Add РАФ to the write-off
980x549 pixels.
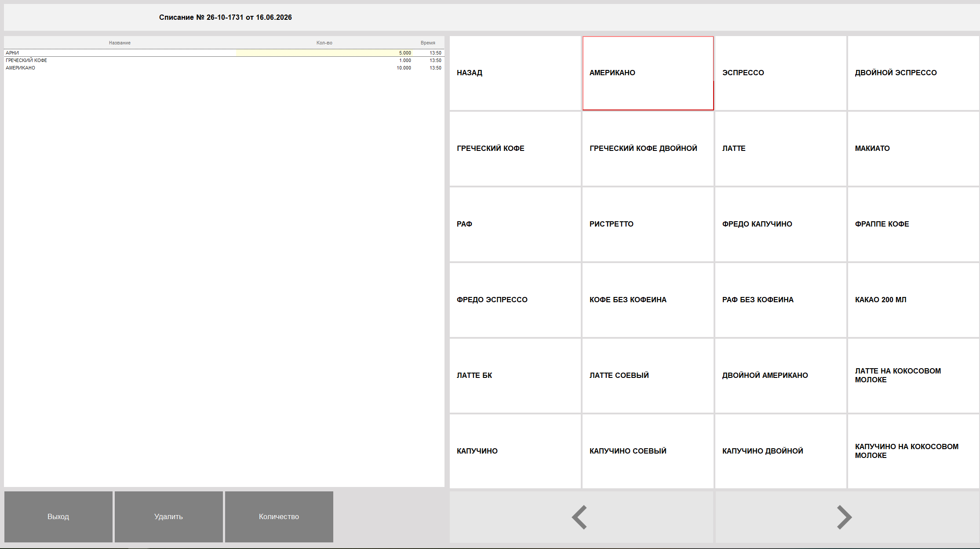(515, 224)
